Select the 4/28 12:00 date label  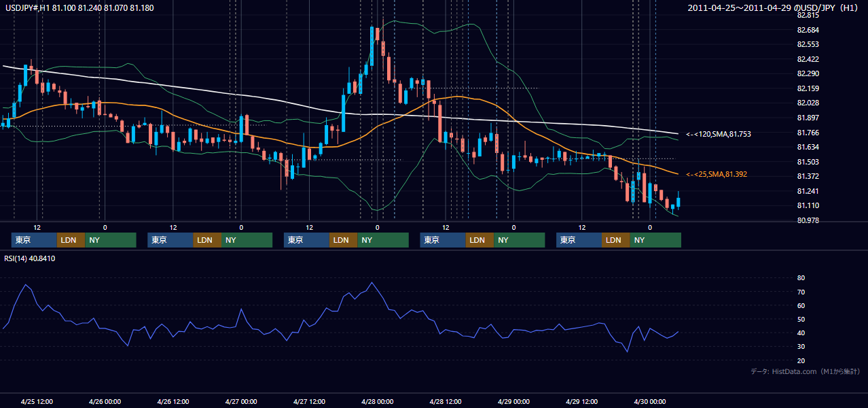[x=446, y=401]
